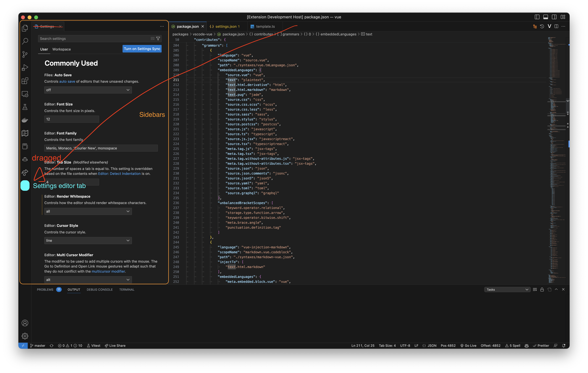Open the Extensions view
The image size is (588, 373).
coord(25,81)
